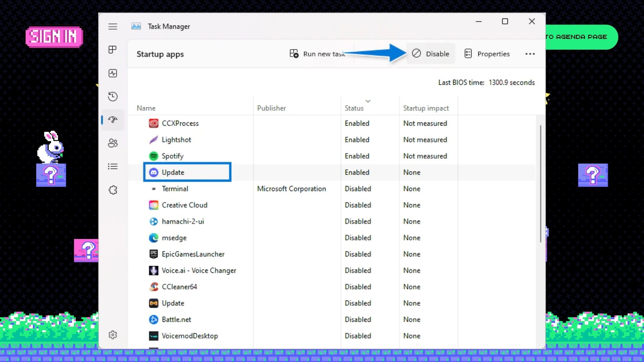Open the Services page in sidebar
Screen dimensions: 644x362
(113, 190)
